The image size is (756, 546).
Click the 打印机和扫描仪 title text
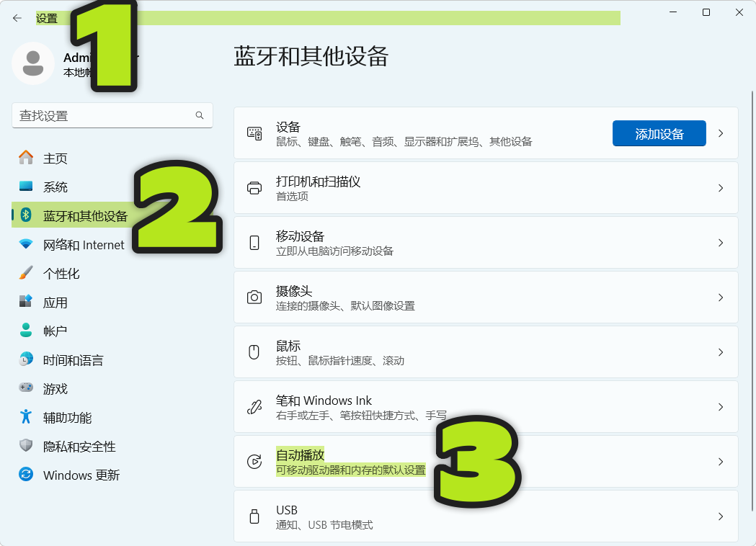[319, 182]
